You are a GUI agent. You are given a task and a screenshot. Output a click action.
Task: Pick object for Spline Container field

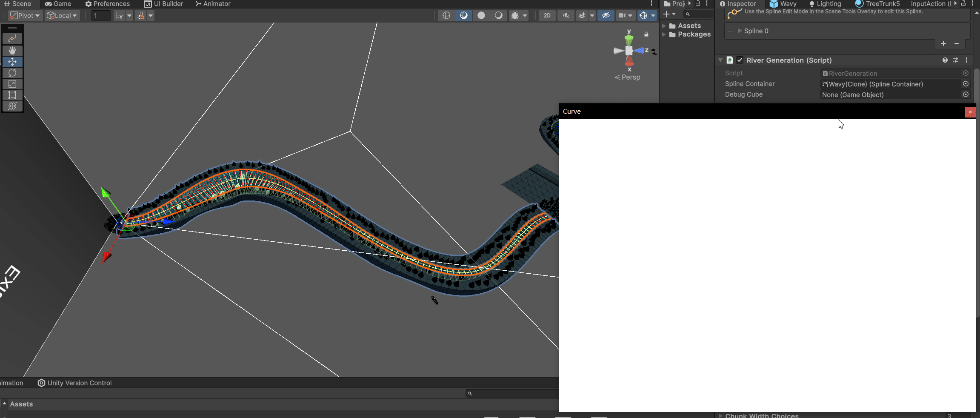(966, 84)
